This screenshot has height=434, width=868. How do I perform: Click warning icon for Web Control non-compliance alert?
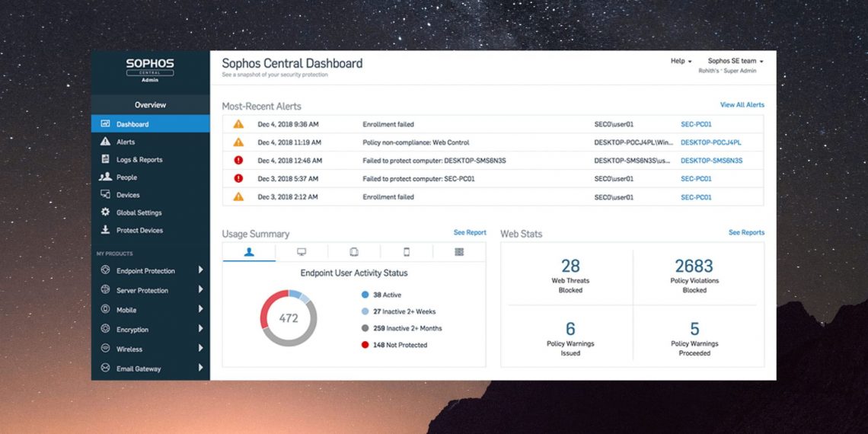(x=238, y=142)
